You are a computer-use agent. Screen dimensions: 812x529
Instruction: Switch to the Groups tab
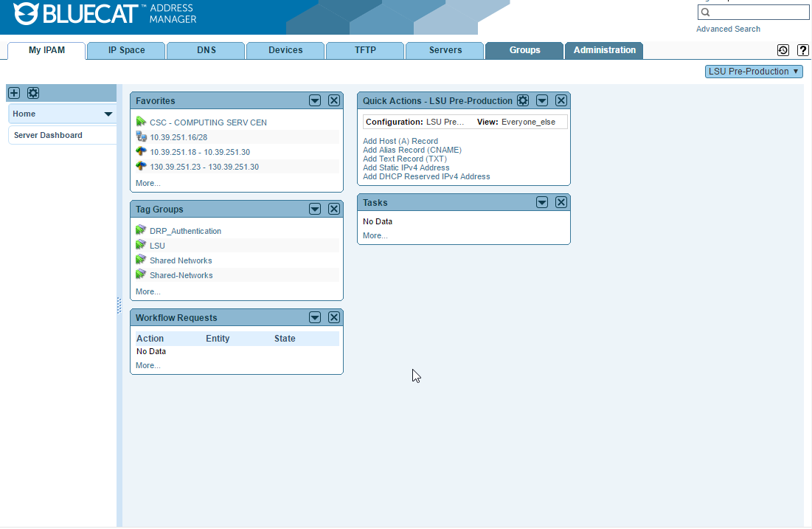(524, 50)
